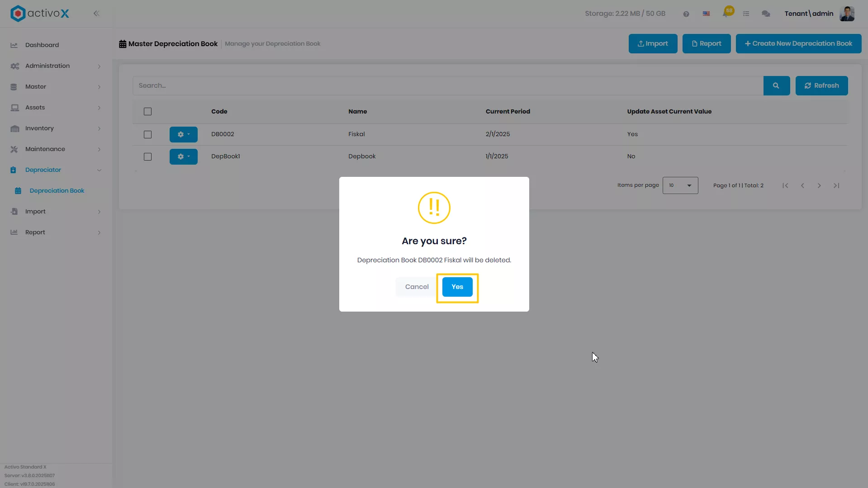The image size is (868, 488).
Task: Click the Assets laptop icon
Action: [14, 108]
